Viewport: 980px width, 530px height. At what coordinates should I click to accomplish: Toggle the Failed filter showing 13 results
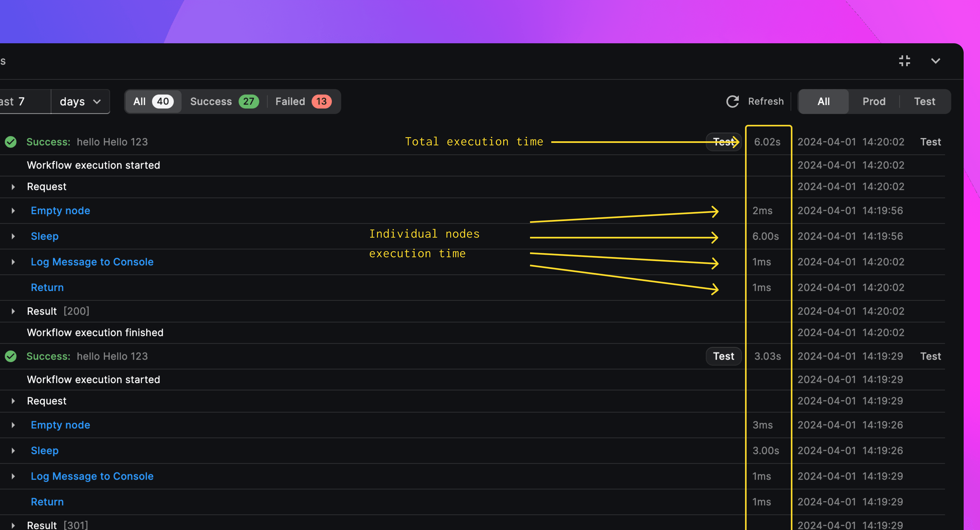click(304, 101)
